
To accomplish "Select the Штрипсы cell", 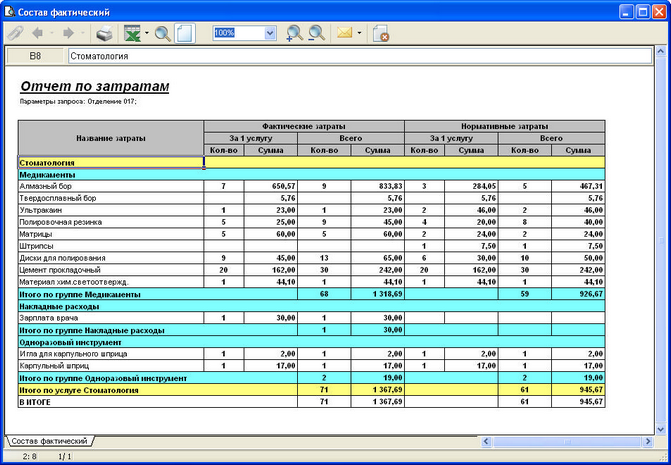I will [110, 246].
